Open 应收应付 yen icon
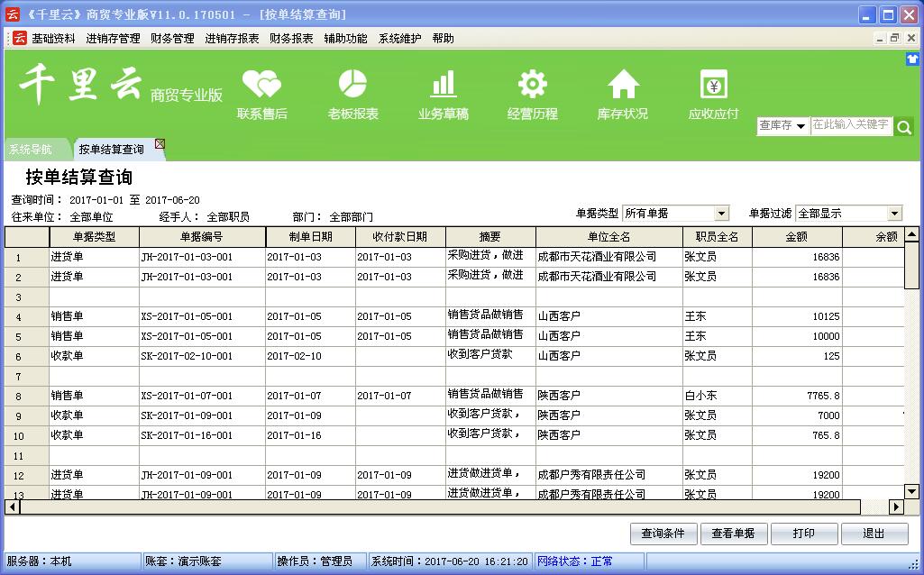The height and width of the screenshot is (575, 924). tap(713, 85)
